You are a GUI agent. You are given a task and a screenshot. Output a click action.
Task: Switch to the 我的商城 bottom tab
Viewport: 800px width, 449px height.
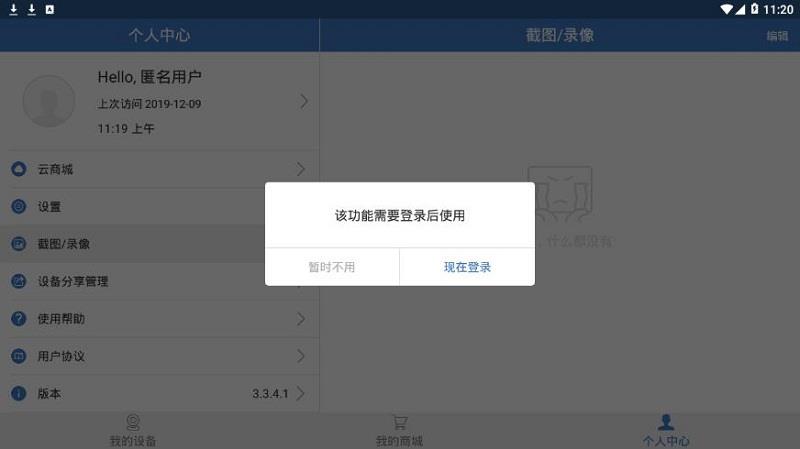[x=399, y=431]
